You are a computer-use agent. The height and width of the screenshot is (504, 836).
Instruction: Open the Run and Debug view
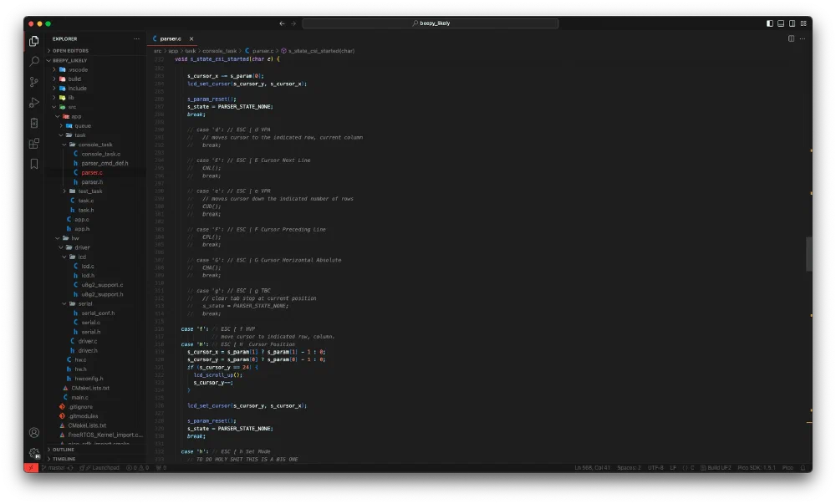34,102
